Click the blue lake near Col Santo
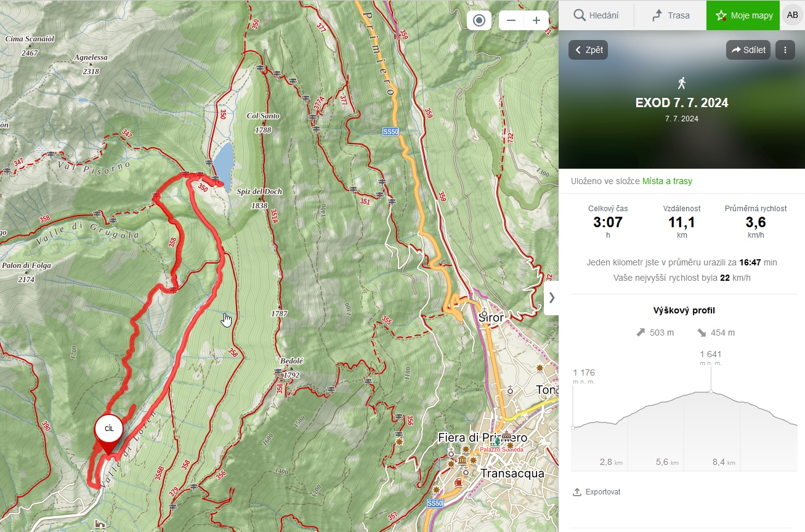Viewport: 805px width, 532px height. pos(223,159)
